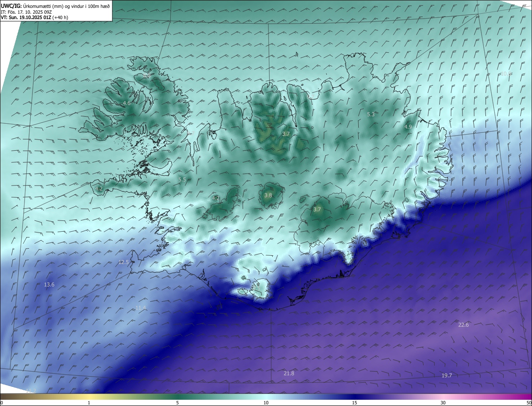Screen dimensions: 532x406
Task: Click the 30 tick on the color scale
Action: click(x=443, y=403)
